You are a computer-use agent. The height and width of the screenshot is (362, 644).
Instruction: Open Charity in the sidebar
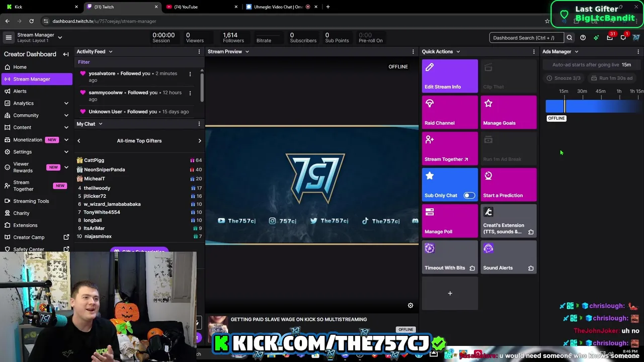point(36,213)
